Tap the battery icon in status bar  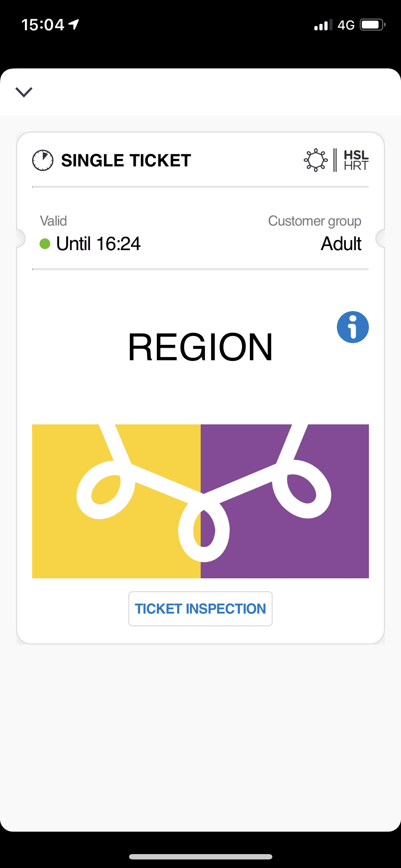tap(372, 25)
